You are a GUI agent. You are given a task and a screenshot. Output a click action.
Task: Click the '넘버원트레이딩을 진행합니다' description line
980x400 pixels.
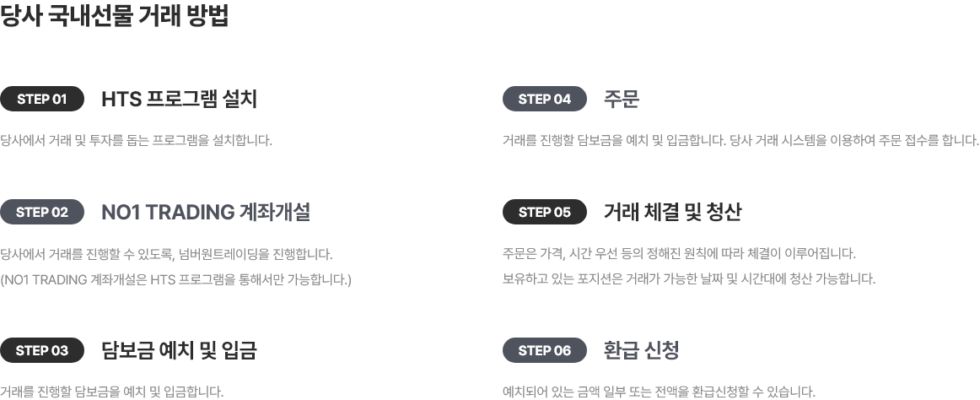(166, 254)
